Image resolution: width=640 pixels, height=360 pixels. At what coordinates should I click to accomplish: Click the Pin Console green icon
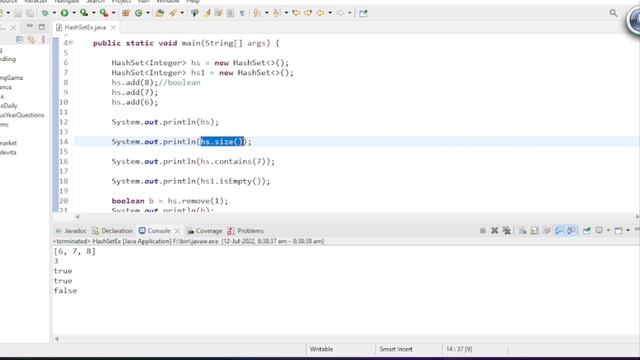(x=587, y=231)
